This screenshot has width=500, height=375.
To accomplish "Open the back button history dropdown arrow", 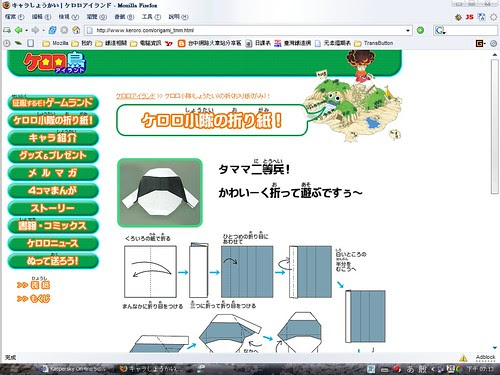I will pyautogui.click(x=26, y=31).
